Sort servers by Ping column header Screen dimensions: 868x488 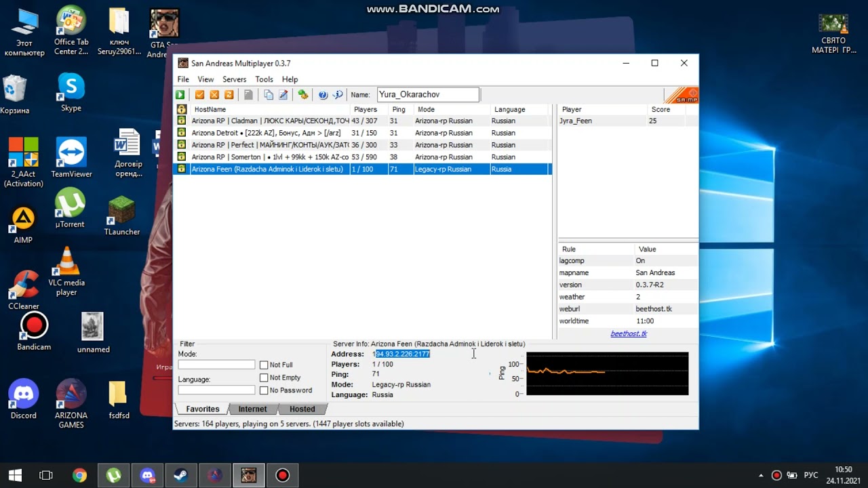click(401, 109)
